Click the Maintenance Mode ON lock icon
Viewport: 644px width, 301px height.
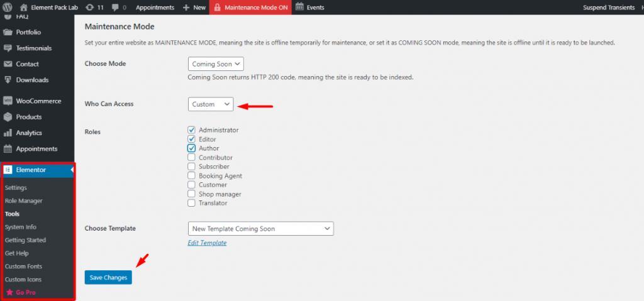tap(216, 8)
